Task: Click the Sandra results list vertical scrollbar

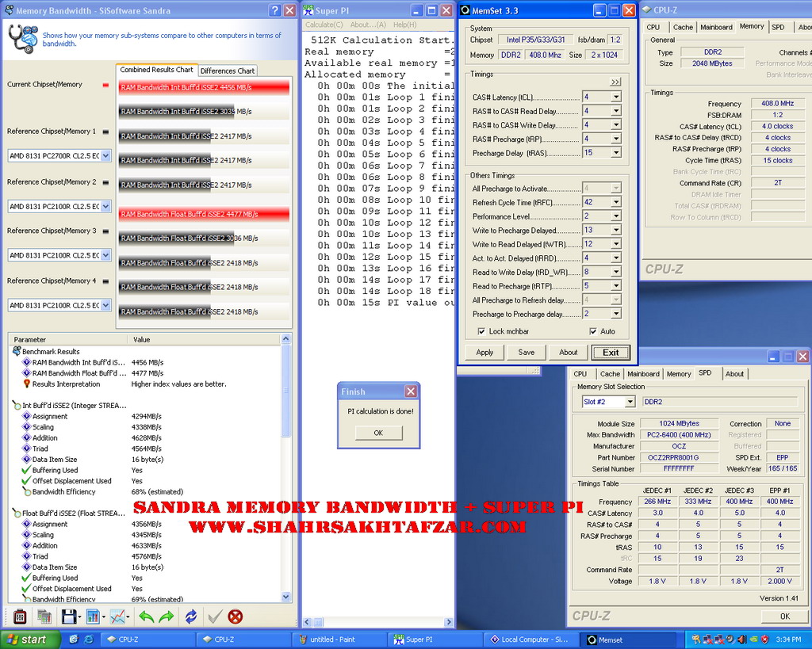Action: [x=285, y=468]
